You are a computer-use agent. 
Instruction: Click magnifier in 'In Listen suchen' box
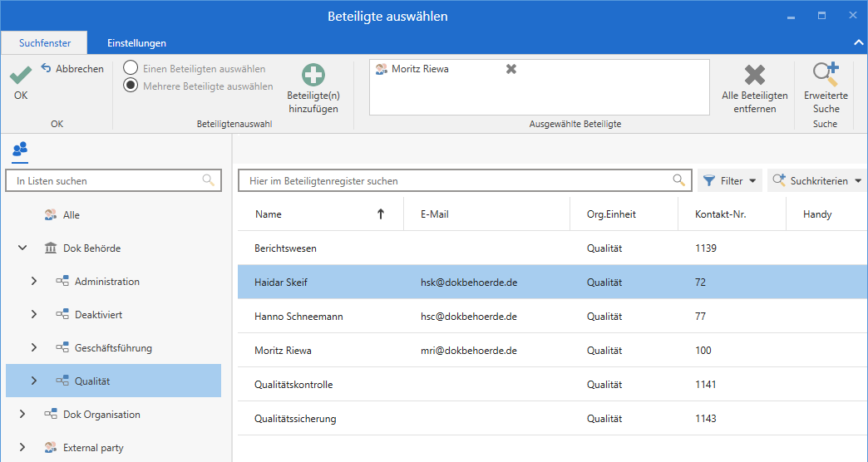pyautogui.click(x=208, y=180)
